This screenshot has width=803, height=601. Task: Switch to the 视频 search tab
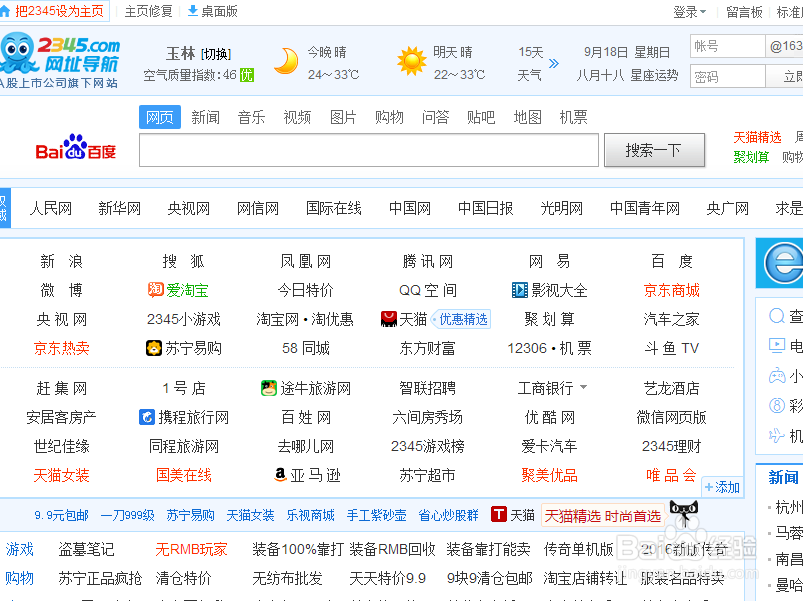297,117
